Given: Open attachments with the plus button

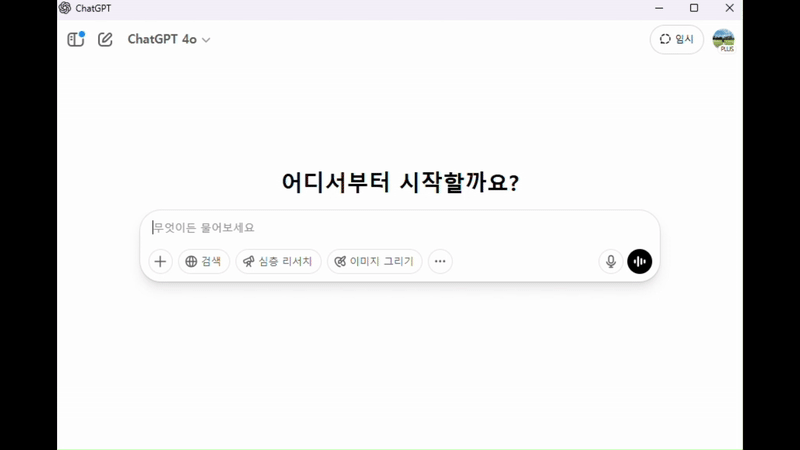Looking at the screenshot, I should [160, 261].
